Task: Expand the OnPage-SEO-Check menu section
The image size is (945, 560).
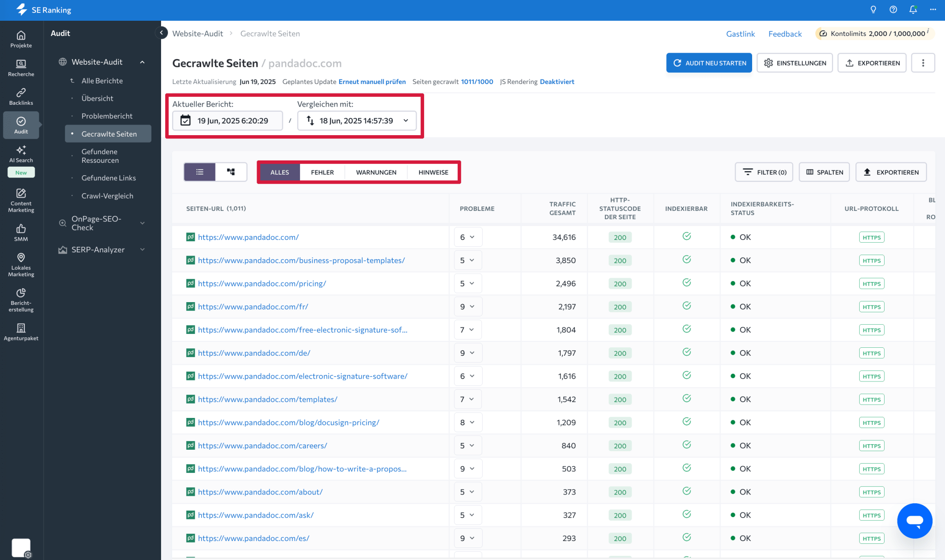Action: point(102,223)
